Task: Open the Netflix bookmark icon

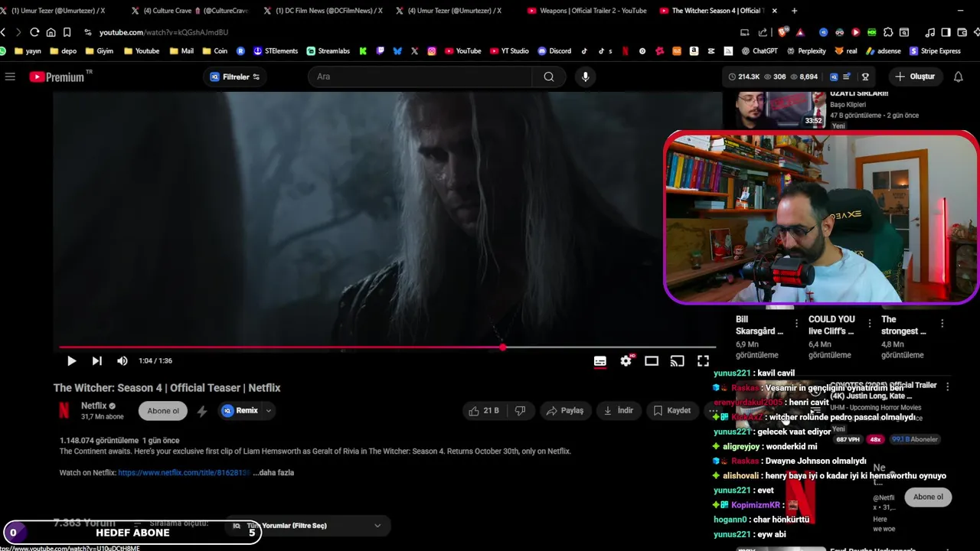Action: pos(625,51)
